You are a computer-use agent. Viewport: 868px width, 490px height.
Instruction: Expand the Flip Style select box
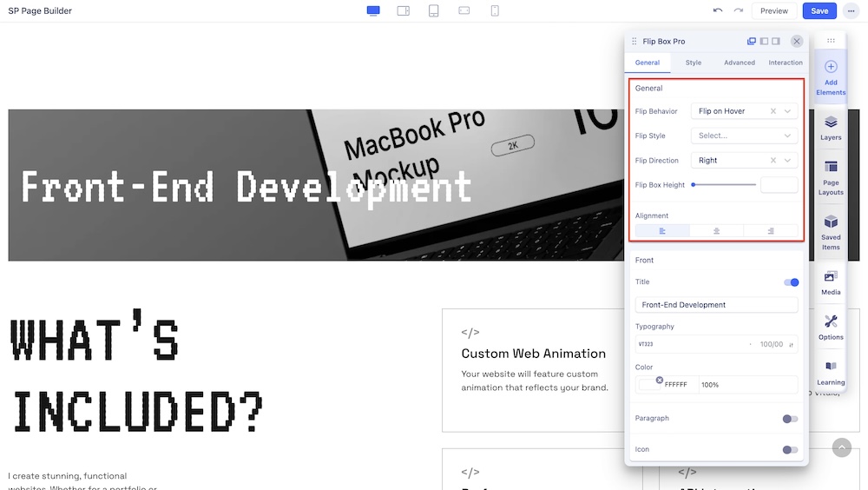click(744, 136)
